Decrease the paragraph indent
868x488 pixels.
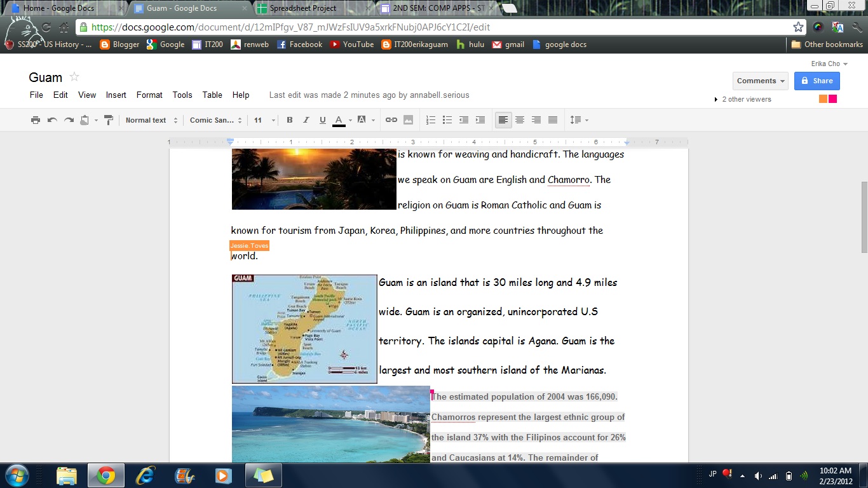tap(464, 120)
